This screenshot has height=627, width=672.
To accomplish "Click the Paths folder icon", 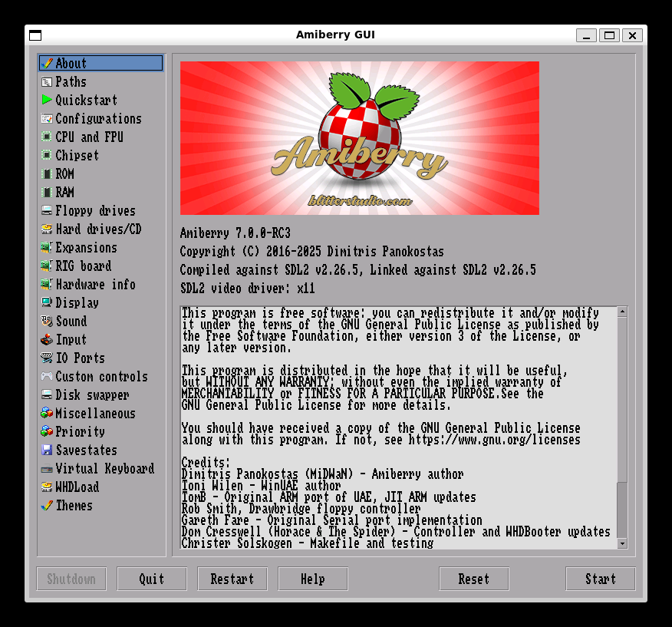I will [x=47, y=82].
